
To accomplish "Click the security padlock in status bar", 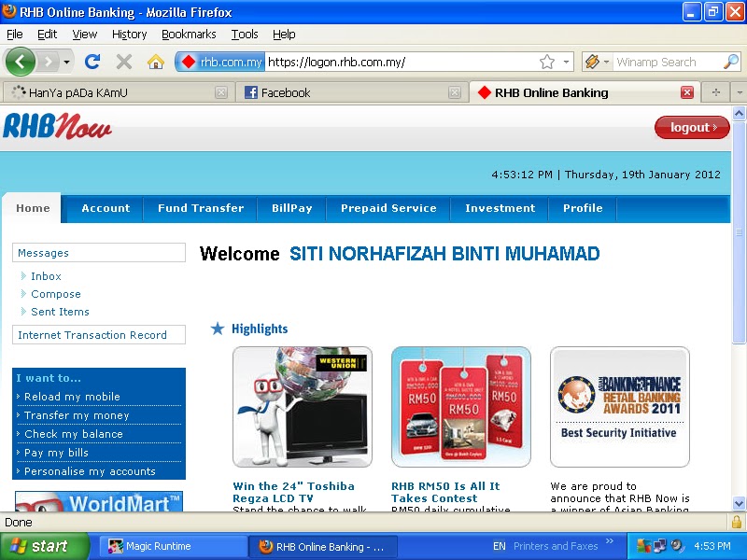I will [x=737, y=522].
